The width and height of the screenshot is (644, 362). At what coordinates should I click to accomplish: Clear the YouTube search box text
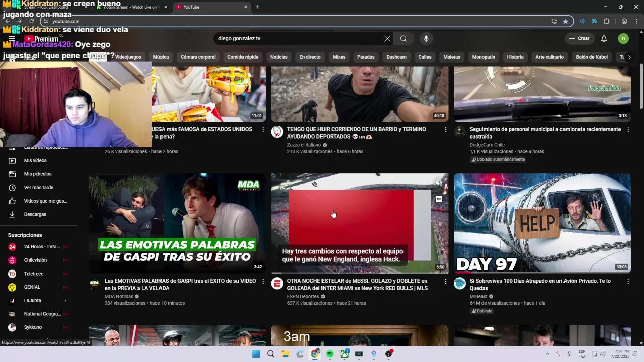click(387, 39)
